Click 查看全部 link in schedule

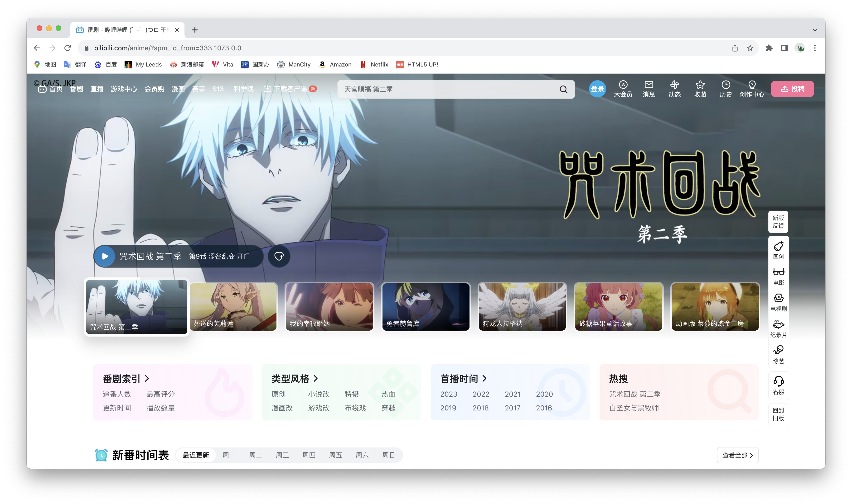tap(737, 455)
